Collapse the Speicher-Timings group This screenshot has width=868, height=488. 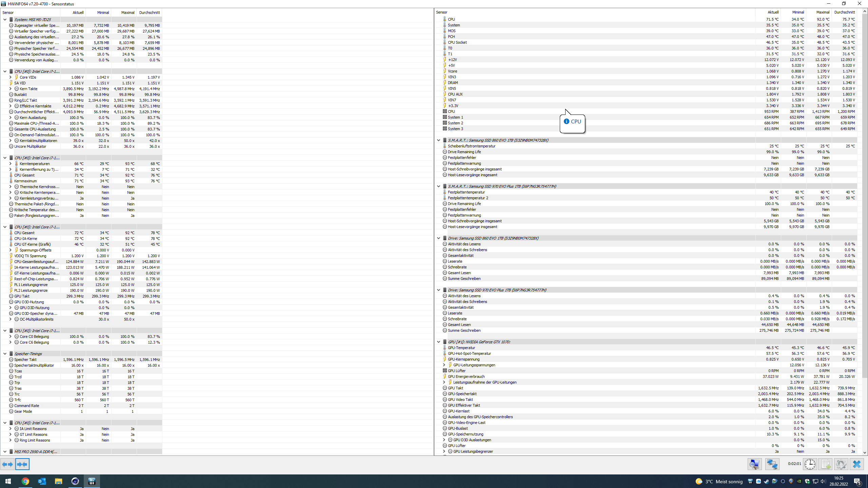coord(5,354)
